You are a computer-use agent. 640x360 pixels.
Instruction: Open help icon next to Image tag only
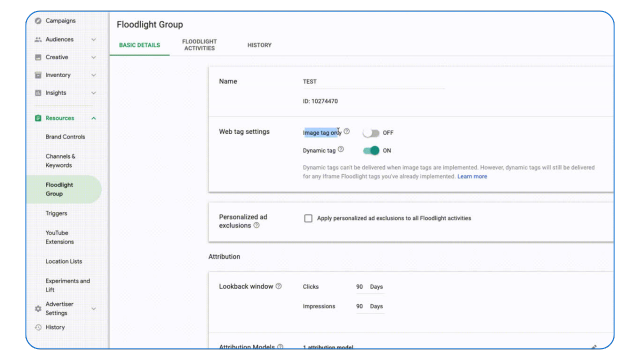point(347,131)
